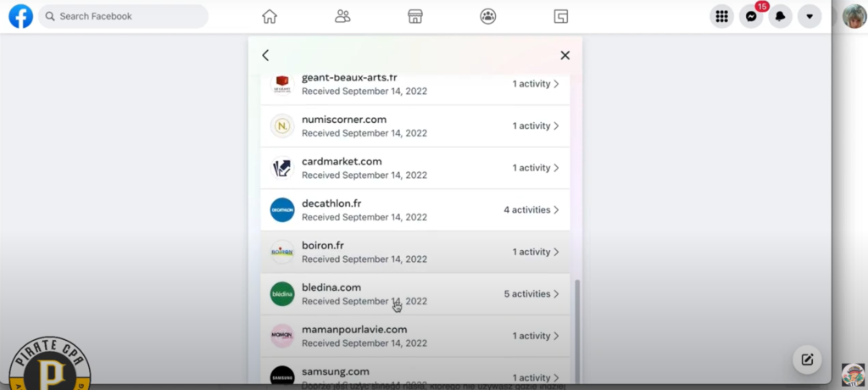Expand boiron.fr activity chevron

(556, 252)
